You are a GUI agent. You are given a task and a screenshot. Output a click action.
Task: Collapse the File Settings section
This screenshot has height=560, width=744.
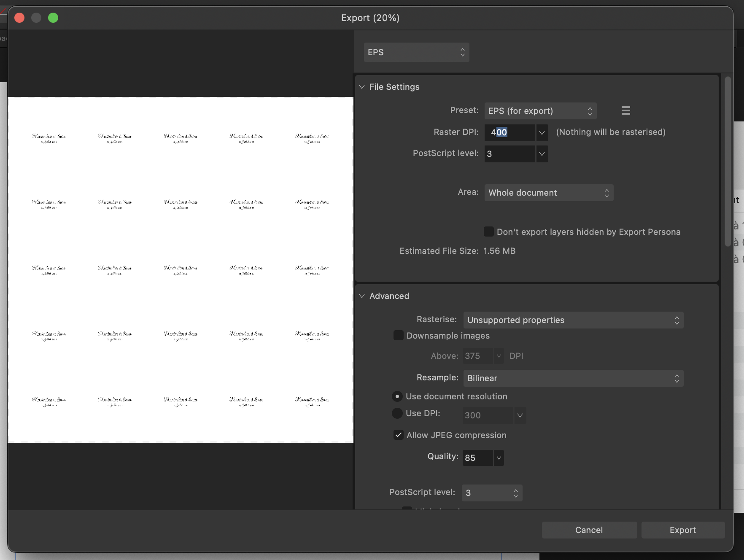362,87
